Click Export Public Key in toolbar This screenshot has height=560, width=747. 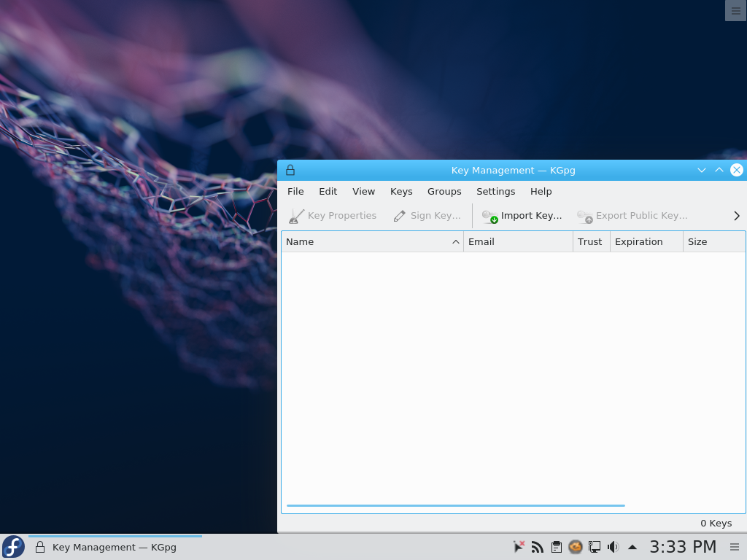[632, 216]
